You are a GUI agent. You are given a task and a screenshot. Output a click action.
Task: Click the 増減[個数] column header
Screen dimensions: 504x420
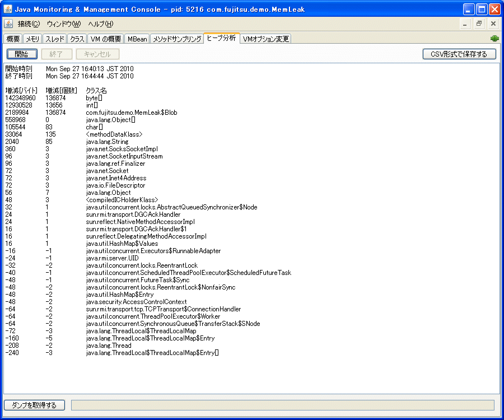point(62,91)
